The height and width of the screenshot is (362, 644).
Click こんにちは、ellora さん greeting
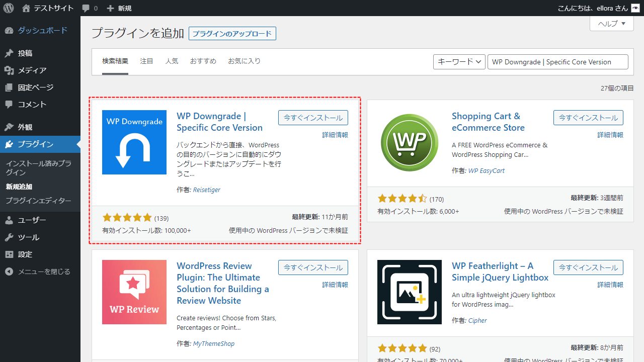(593, 8)
